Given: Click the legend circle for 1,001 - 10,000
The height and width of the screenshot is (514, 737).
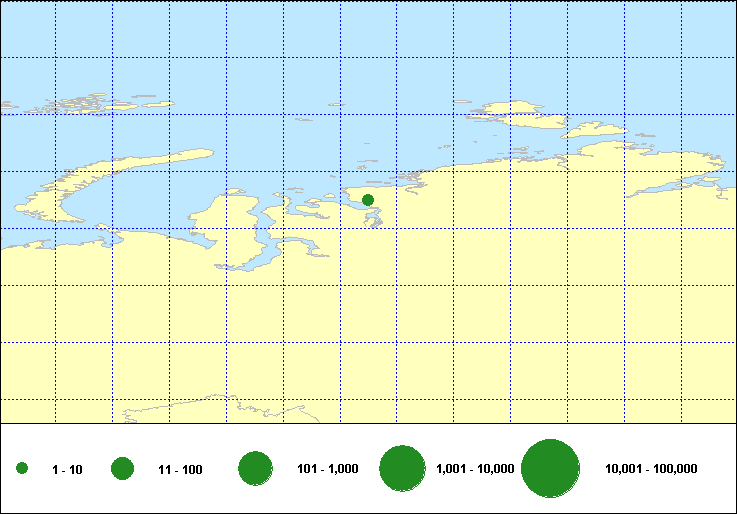Looking at the screenshot, I should pyautogui.click(x=403, y=469).
